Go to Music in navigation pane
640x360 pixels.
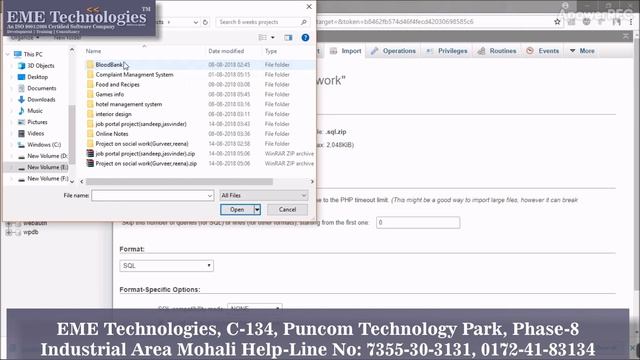coord(35,111)
